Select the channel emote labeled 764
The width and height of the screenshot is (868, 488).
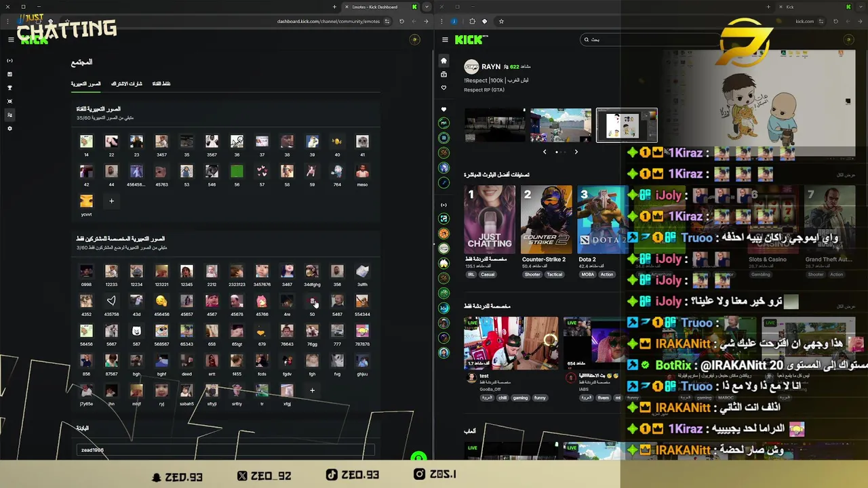click(x=337, y=171)
